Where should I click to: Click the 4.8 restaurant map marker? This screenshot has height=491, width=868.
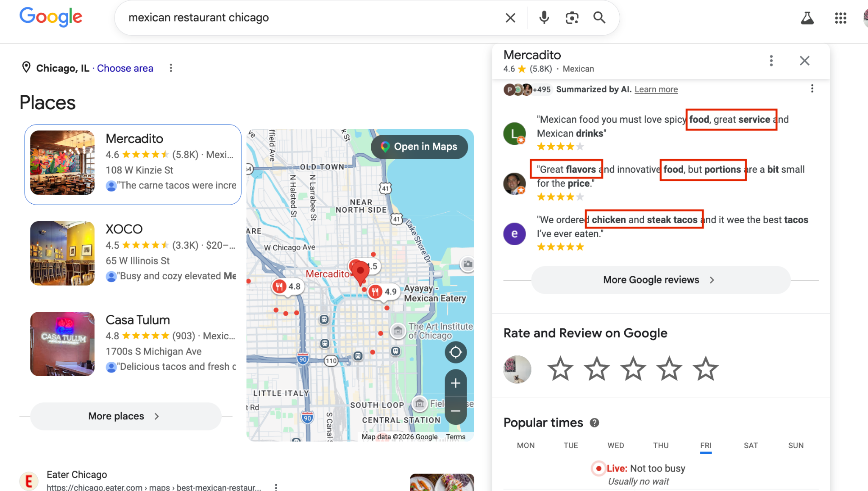tap(287, 286)
